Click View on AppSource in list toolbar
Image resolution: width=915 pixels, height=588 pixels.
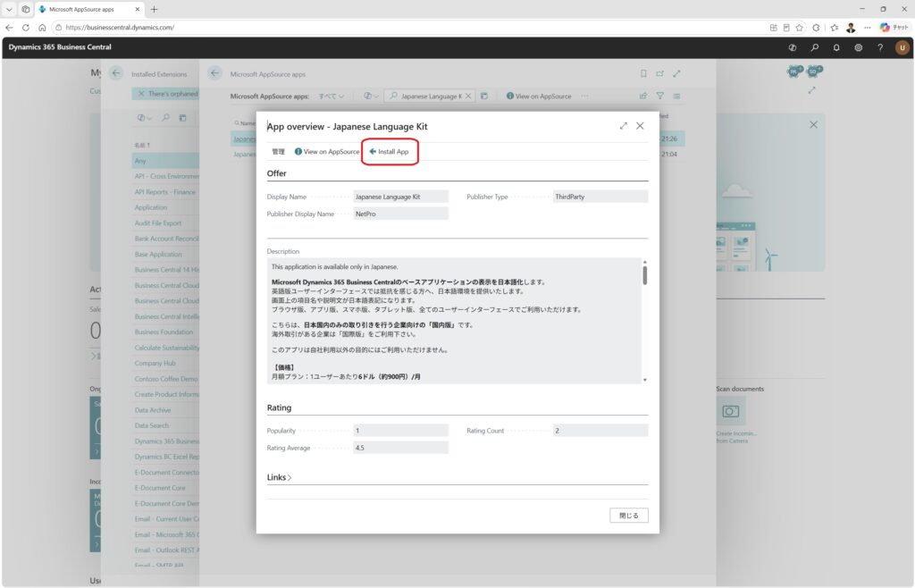point(539,97)
